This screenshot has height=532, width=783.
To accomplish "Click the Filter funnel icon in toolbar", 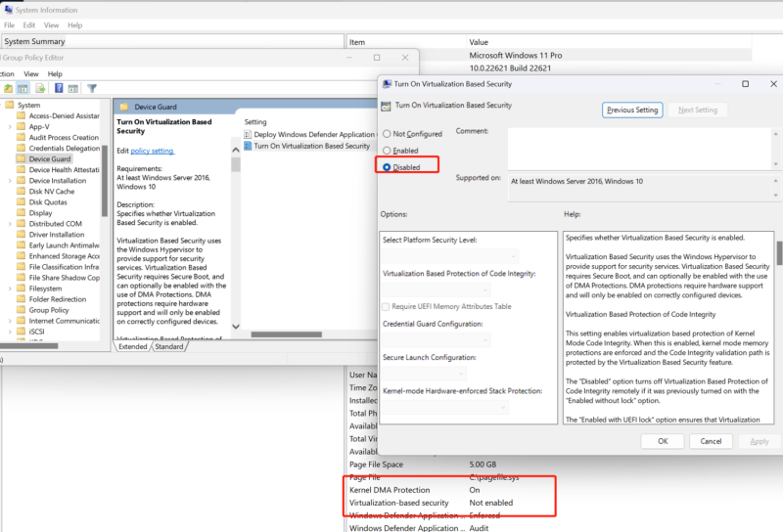I will (93, 89).
